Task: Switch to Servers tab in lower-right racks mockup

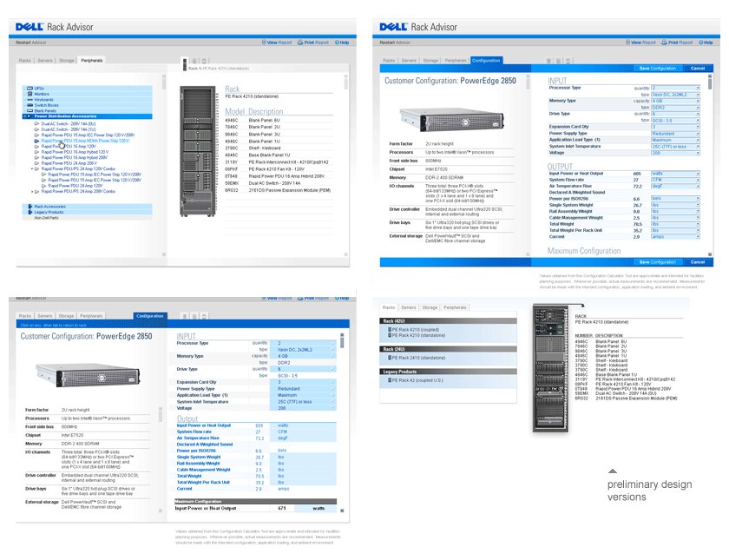Action: (409, 307)
